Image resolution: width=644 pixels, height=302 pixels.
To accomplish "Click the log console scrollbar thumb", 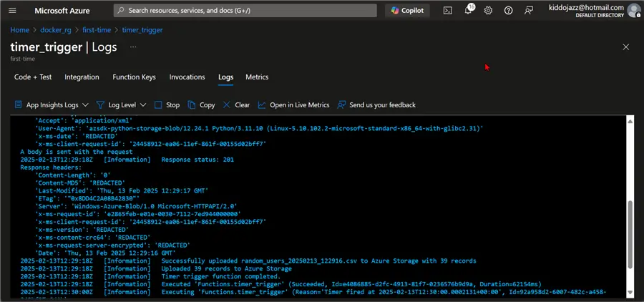I will [x=630, y=235].
